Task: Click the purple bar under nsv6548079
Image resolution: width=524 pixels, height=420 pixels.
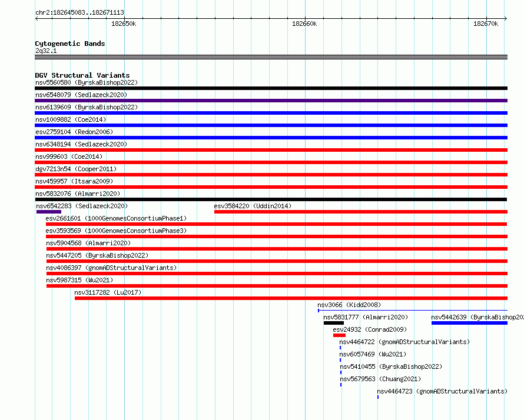Action: [x=271, y=101]
